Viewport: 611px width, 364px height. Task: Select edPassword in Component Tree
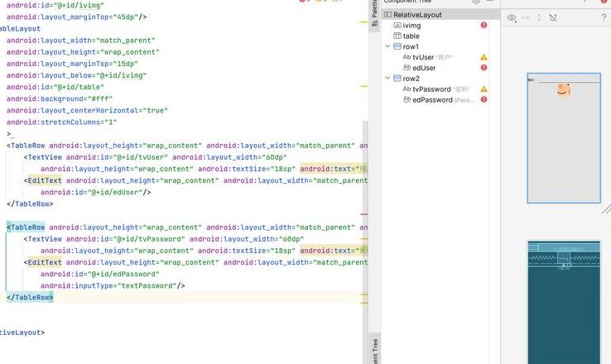tap(432, 99)
